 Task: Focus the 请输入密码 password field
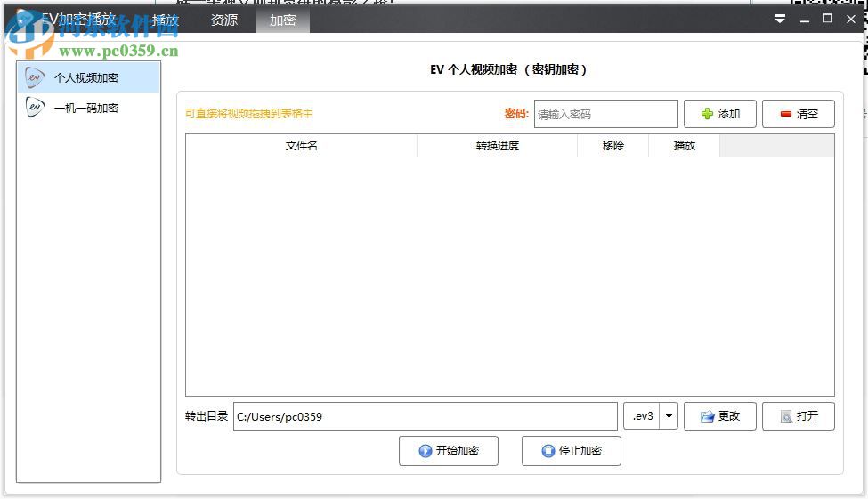click(605, 114)
